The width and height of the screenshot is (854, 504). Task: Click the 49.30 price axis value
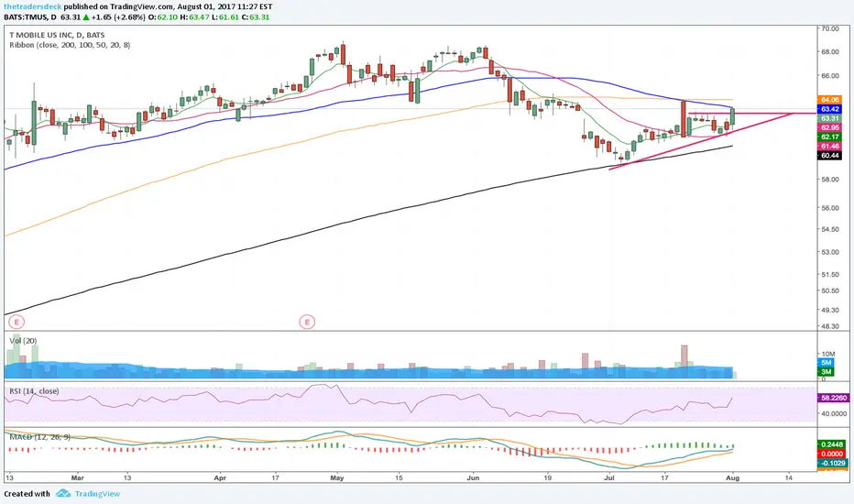point(830,310)
